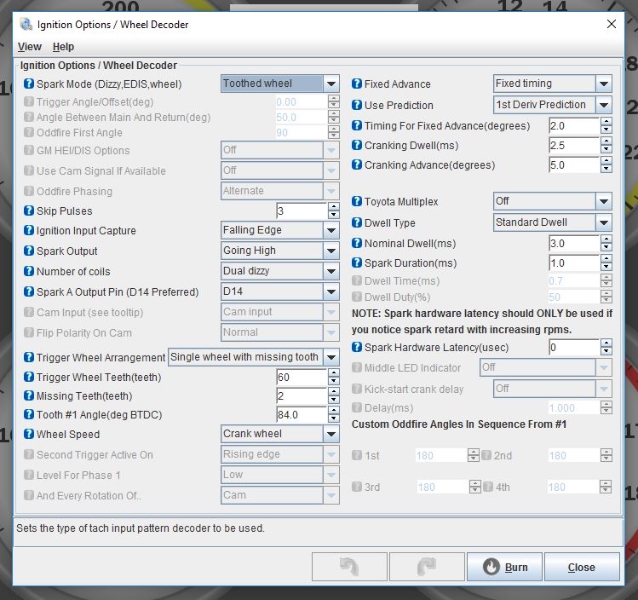Click the Close button

(581, 567)
